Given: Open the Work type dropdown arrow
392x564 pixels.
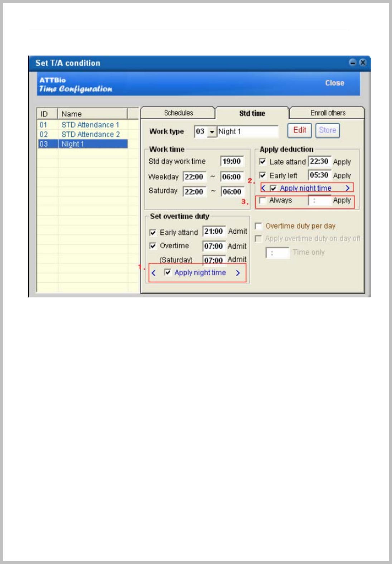Looking at the screenshot, I should [x=212, y=132].
